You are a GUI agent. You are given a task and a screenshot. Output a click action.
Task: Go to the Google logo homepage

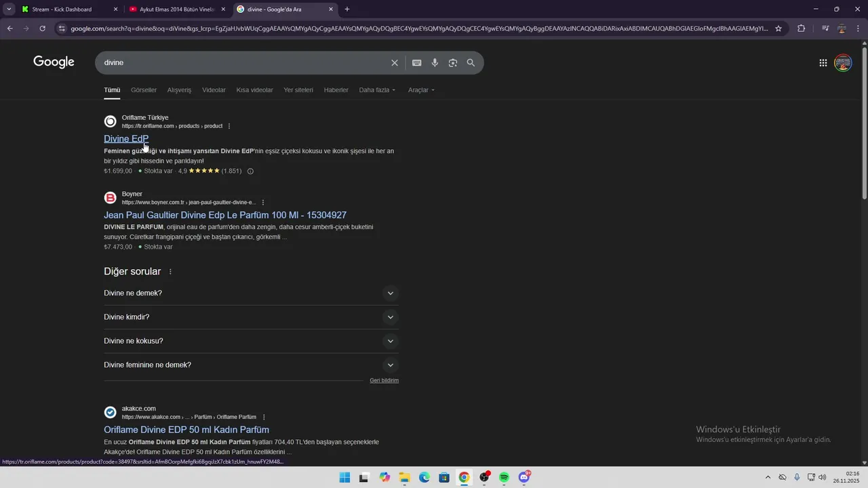[54, 62]
